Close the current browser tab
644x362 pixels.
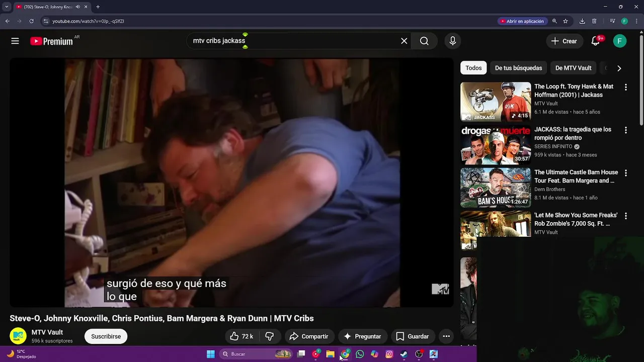[87, 7]
